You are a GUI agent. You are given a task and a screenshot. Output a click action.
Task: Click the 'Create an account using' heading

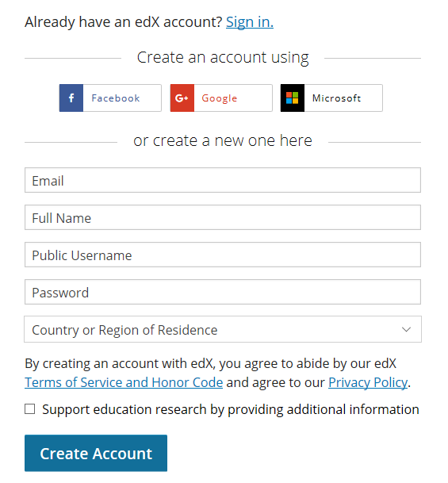click(x=223, y=58)
